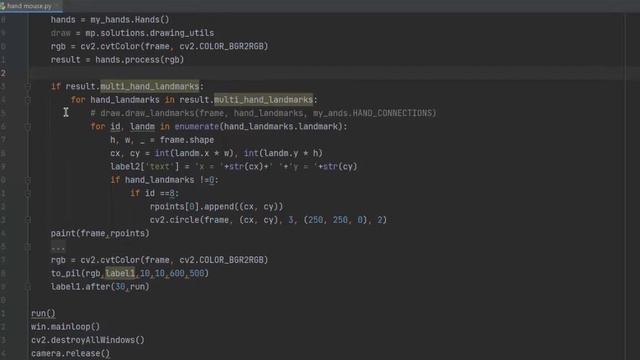Click the Python file icon on the tab
Screen dimensions: 640x360
pyautogui.click(x=3, y=6)
